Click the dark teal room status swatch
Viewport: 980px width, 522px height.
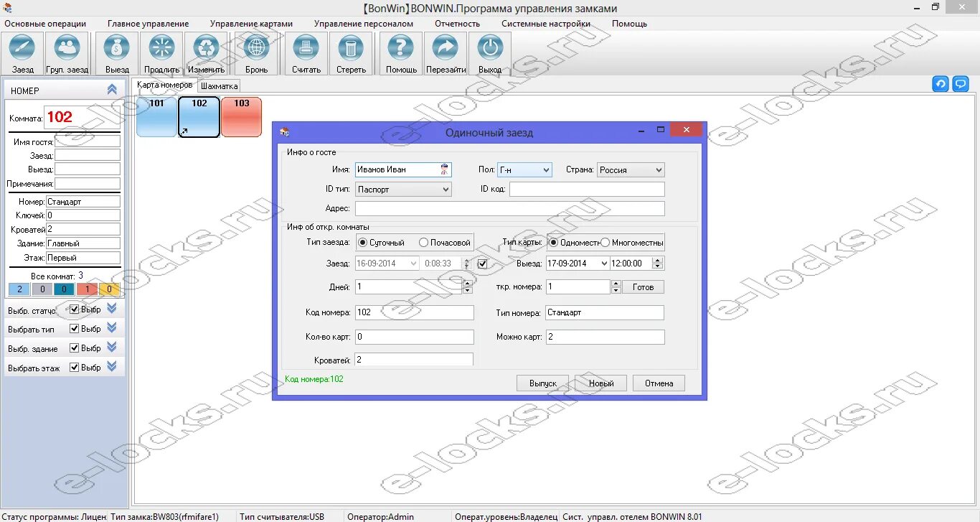coord(64,289)
